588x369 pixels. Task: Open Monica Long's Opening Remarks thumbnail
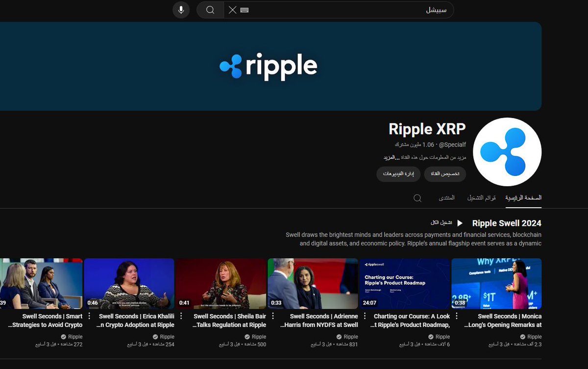pyautogui.click(x=496, y=284)
